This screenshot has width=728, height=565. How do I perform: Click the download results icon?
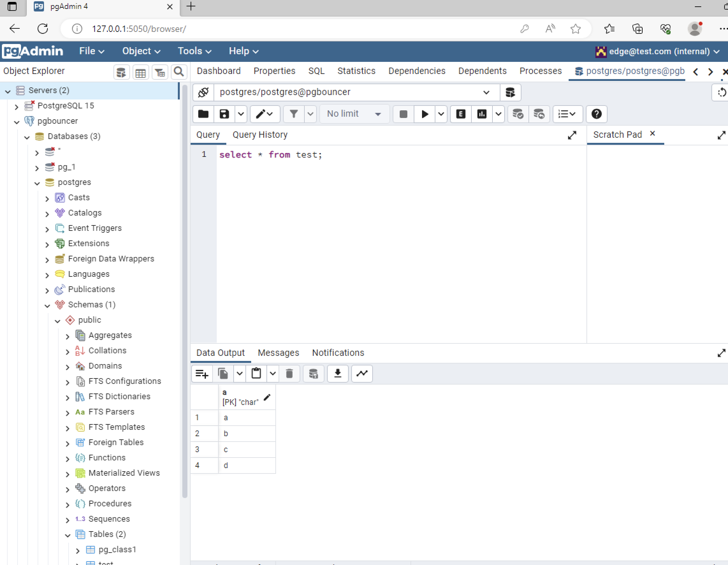(x=338, y=373)
